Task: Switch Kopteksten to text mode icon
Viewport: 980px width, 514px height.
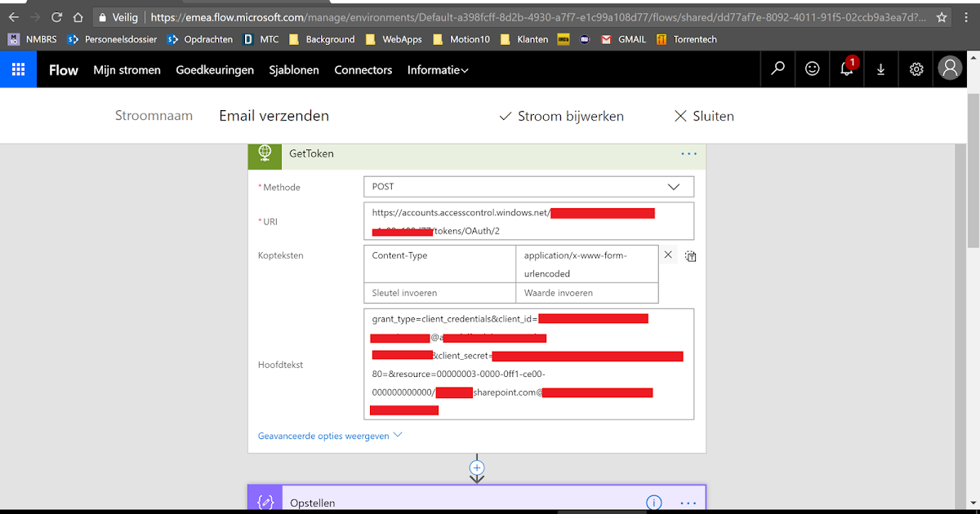Action: [690, 255]
